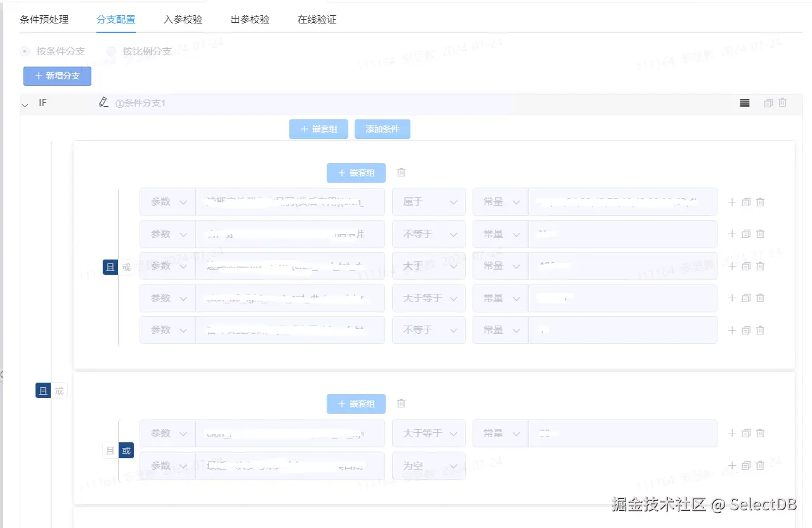Delete the 不等于 row directly below the 属于 row
This screenshot has height=528, width=812.
tap(760, 234)
